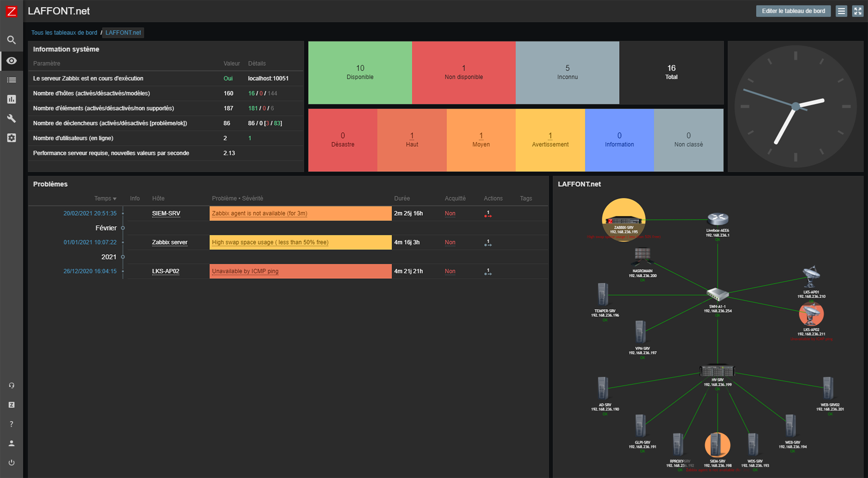This screenshot has width=868, height=478.
Task: Select WEB-SRV node on the map
Action: 791,426
